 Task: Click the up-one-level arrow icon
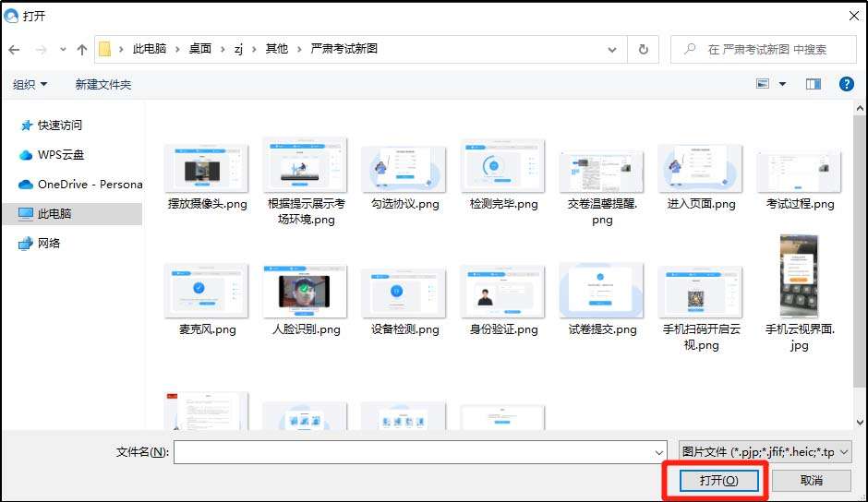click(82, 50)
